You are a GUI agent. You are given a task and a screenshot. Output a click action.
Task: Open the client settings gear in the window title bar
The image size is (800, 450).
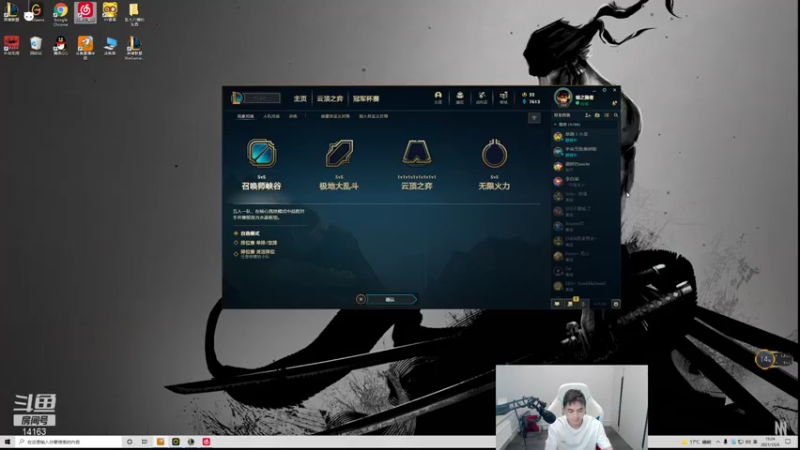(x=605, y=90)
